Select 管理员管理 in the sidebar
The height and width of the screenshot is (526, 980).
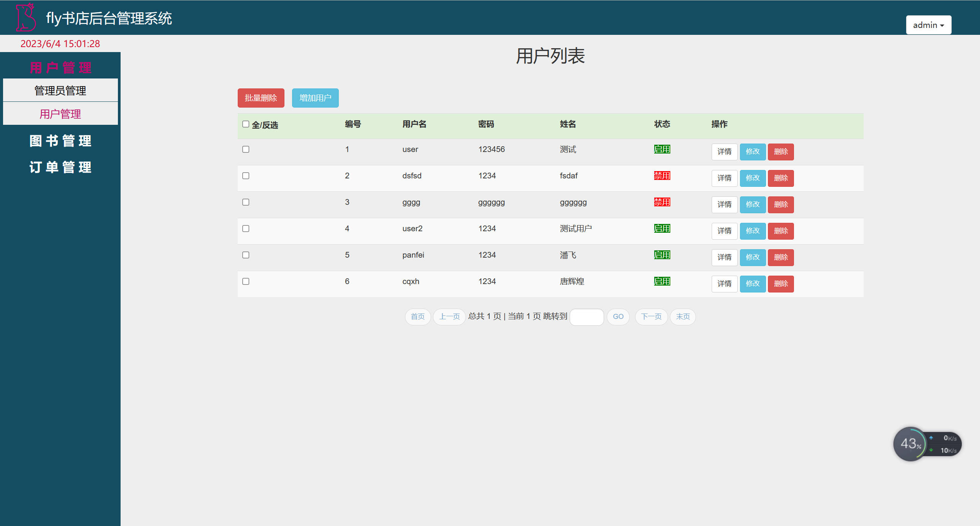point(60,90)
